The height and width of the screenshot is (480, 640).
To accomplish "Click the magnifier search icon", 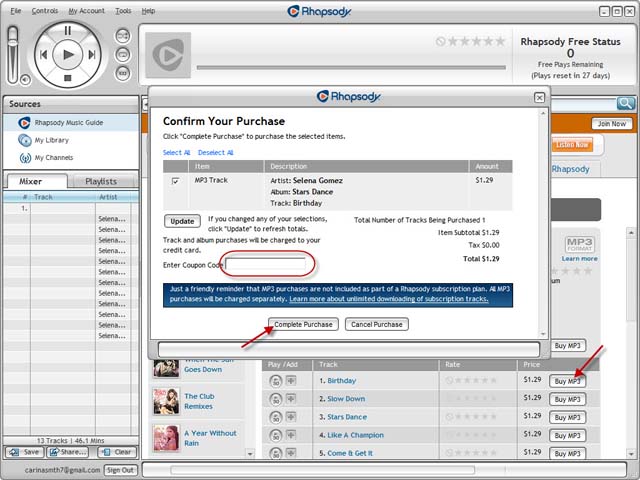I will click(625, 103).
